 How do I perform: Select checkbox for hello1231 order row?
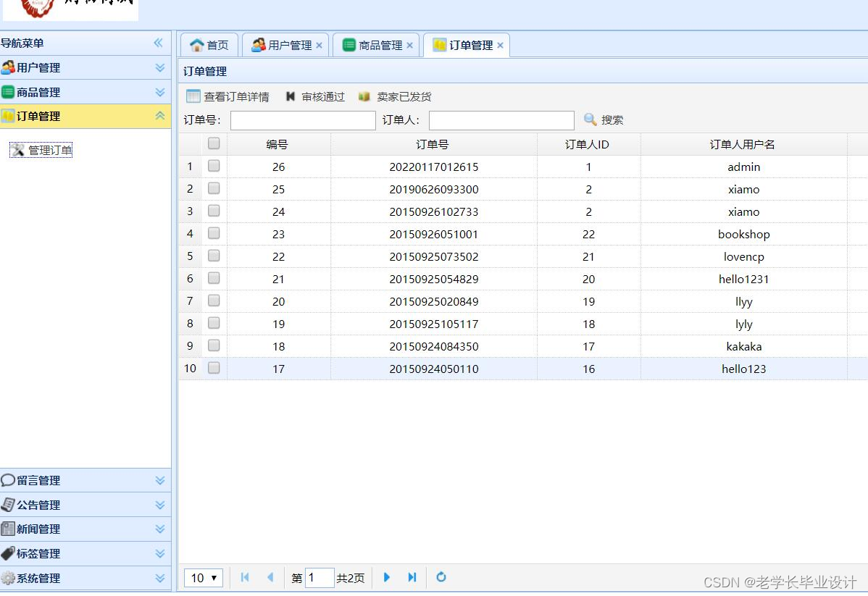(214, 278)
